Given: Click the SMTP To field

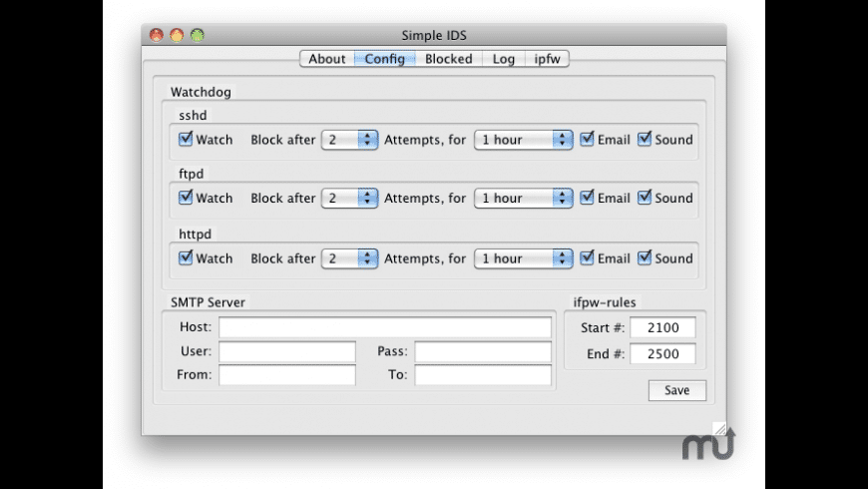Looking at the screenshot, I should point(483,375).
